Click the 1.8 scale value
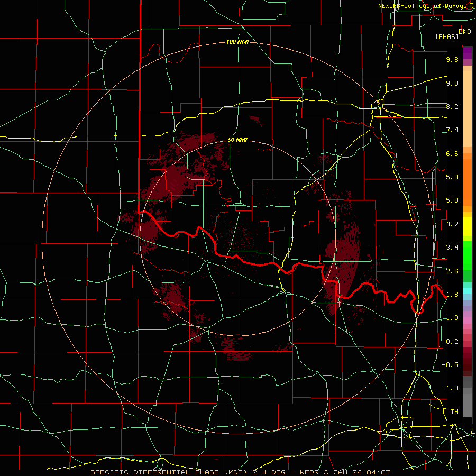The image size is (476, 476). click(x=452, y=295)
